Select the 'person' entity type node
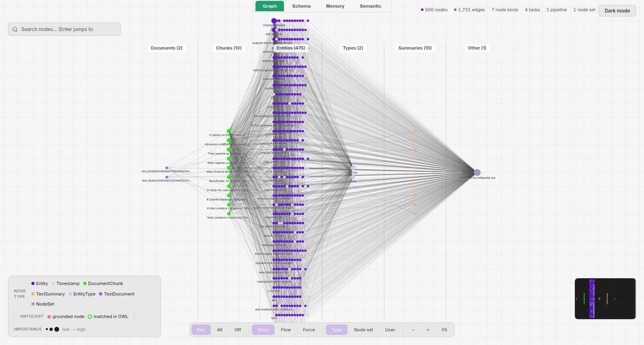 353,168
